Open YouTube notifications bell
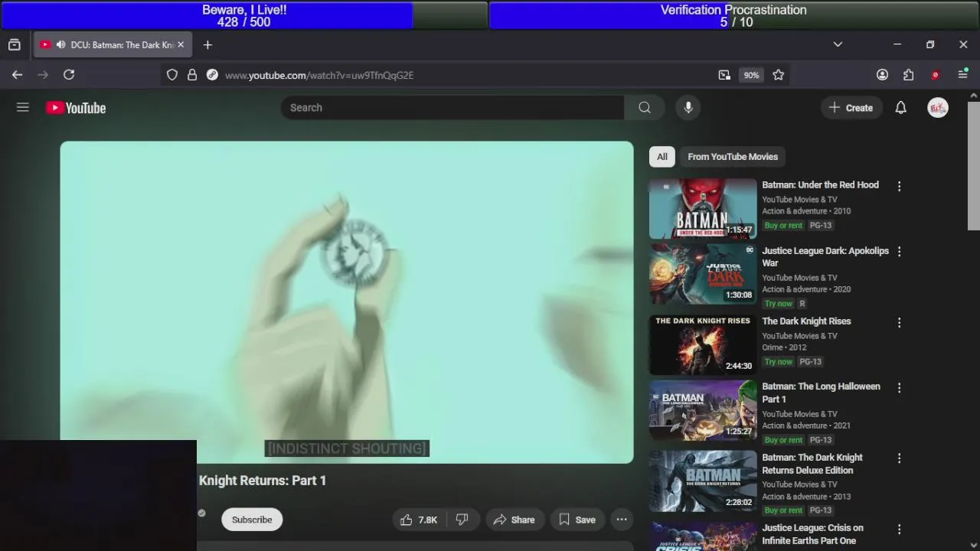The width and height of the screenshot is (980, 551). pos(900,108)
